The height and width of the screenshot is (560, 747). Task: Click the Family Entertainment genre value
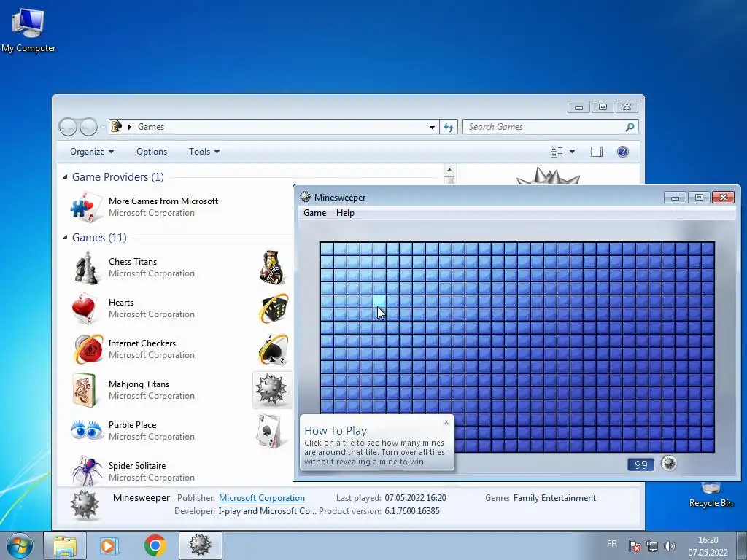[554, 497]
